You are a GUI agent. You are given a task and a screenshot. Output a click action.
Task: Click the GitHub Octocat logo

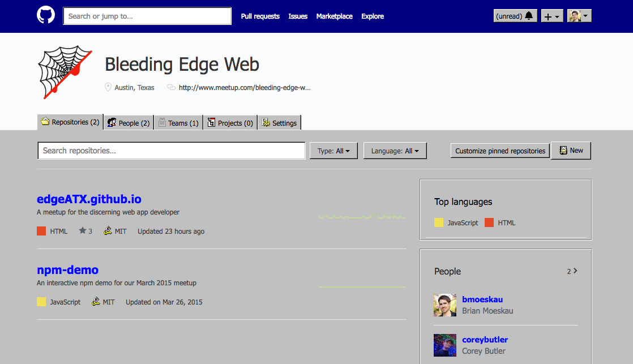click(46, 15)
